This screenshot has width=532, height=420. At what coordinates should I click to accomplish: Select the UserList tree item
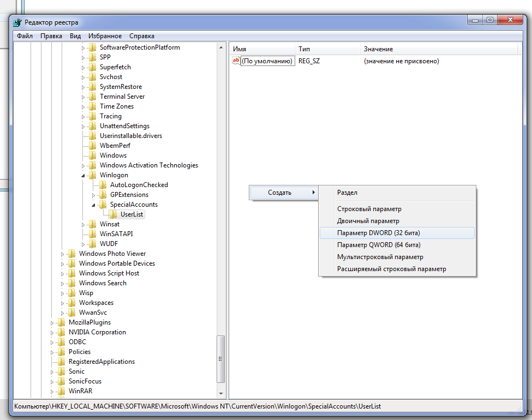(x=131, y=214)
